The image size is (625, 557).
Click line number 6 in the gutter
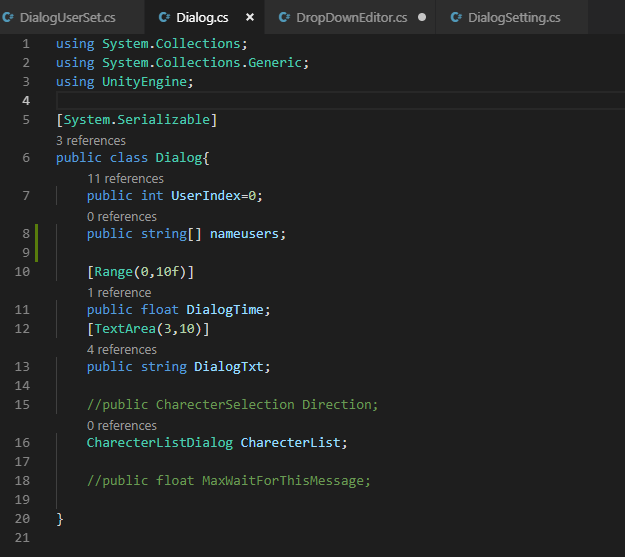point(26,158)
